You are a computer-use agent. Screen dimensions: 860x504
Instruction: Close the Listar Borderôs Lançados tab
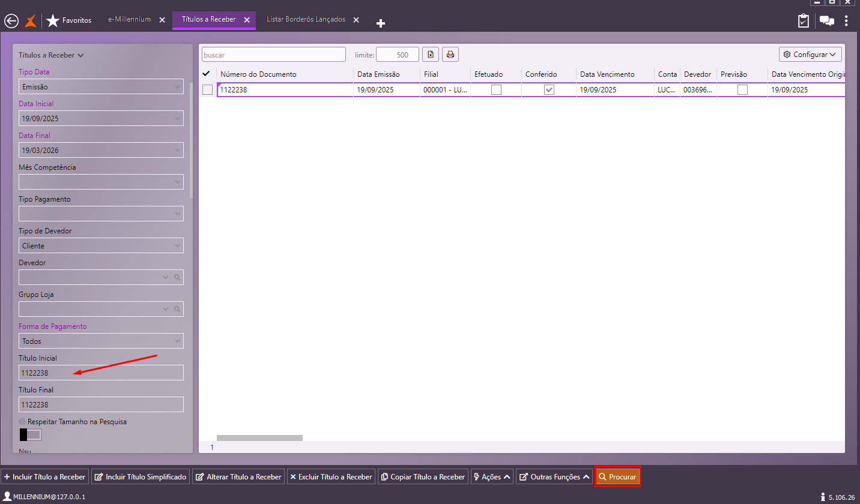coord(356,20)
